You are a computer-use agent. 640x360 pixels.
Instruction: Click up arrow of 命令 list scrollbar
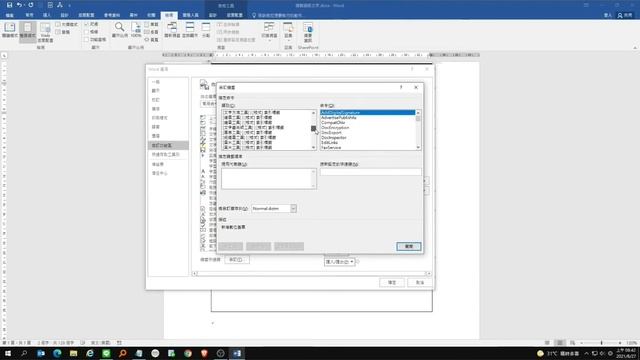click(x=418, y=113)
